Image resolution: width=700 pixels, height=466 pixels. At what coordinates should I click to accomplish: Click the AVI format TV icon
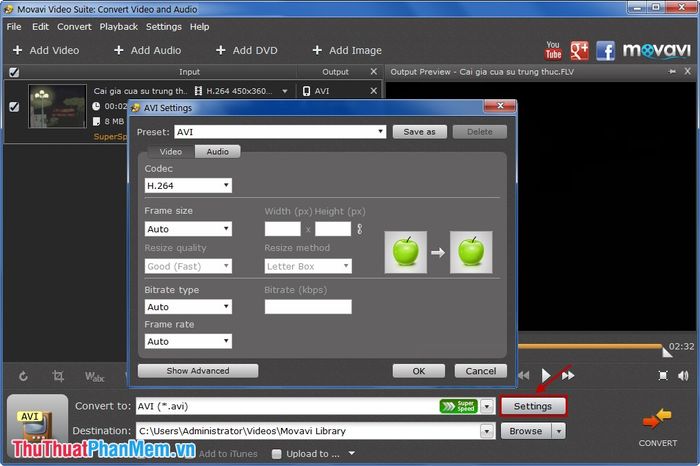[x=36, y=425]
